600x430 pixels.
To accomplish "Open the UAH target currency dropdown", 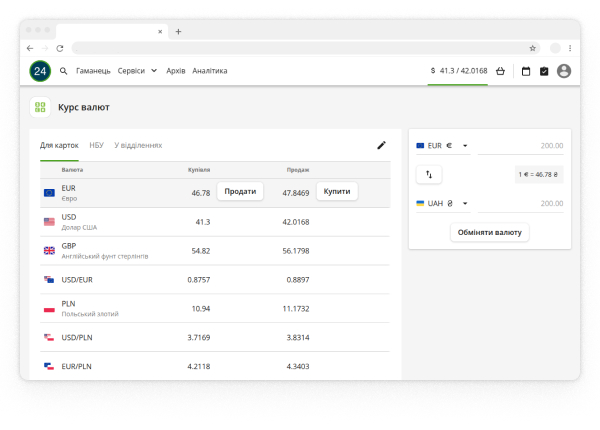I will [x=443, y=204].
